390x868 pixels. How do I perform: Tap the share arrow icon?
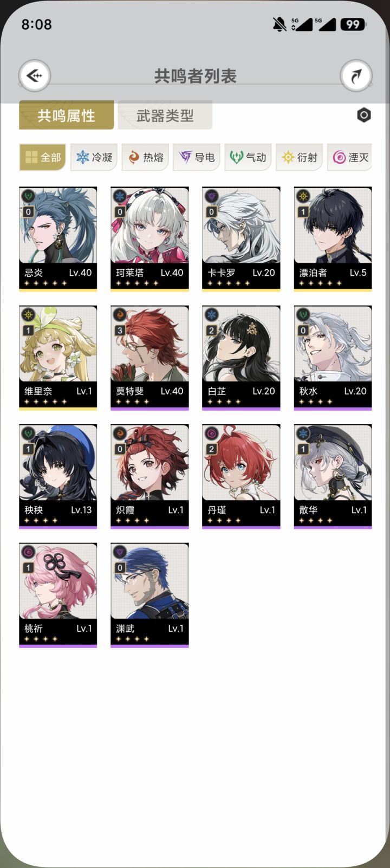(x=356, y=75)
